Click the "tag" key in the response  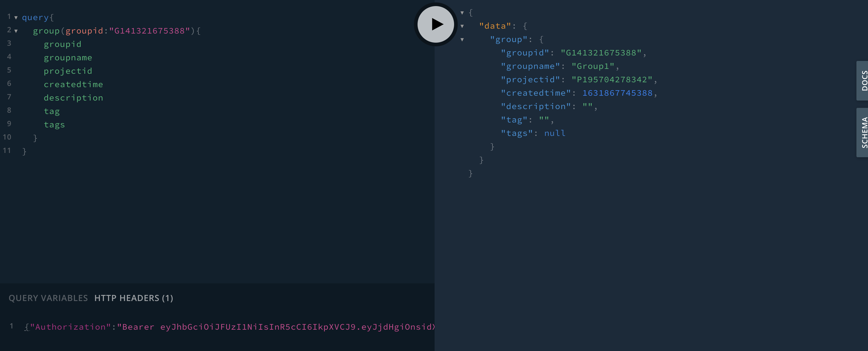[x=514, y=120]
